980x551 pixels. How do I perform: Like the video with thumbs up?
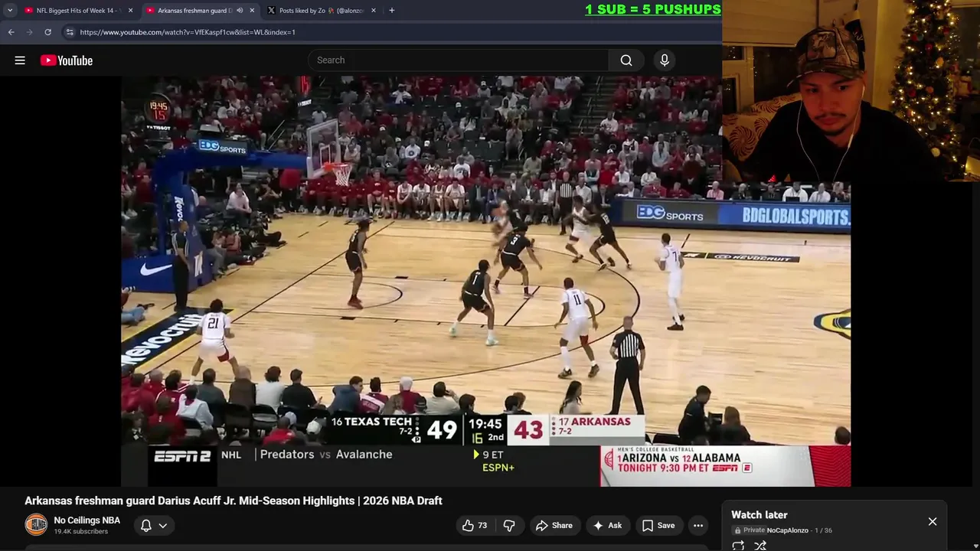[475, 526]
